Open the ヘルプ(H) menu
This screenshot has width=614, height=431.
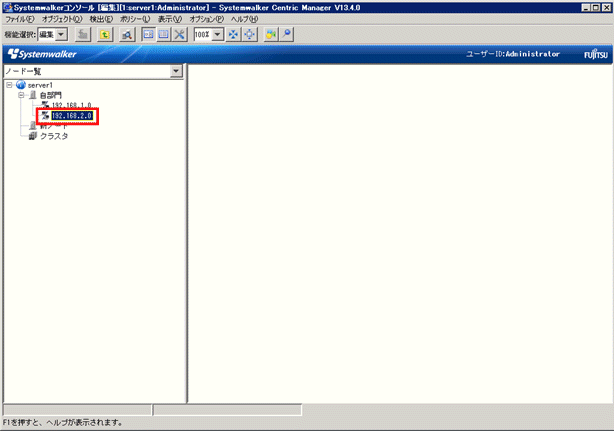[244, 19]
